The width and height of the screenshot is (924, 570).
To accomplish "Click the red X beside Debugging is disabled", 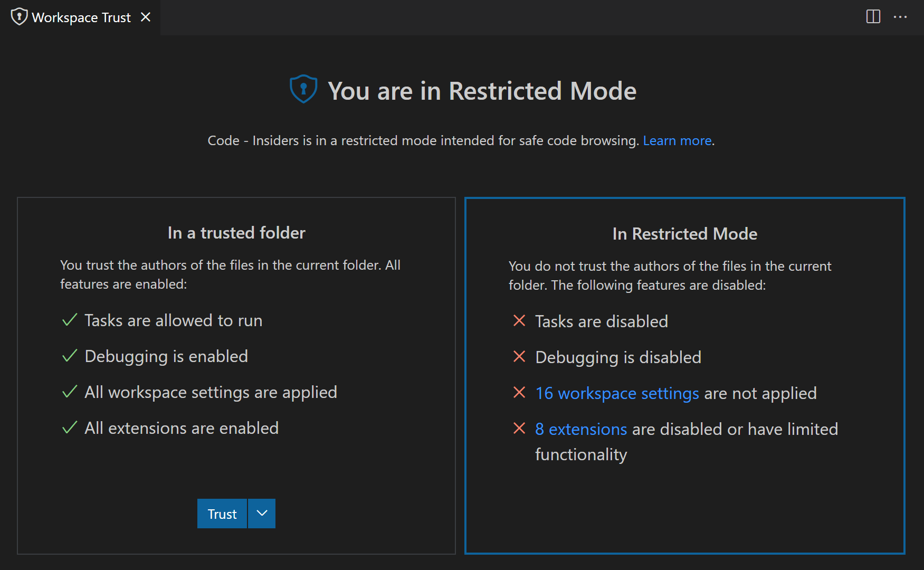I will pyautogui.click(x=519, y=356).
